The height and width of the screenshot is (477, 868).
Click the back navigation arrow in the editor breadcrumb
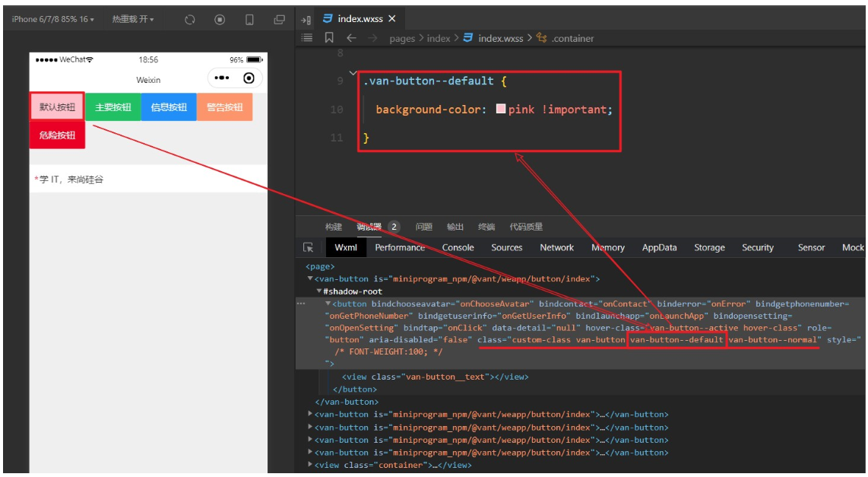(x=350, y=37)
